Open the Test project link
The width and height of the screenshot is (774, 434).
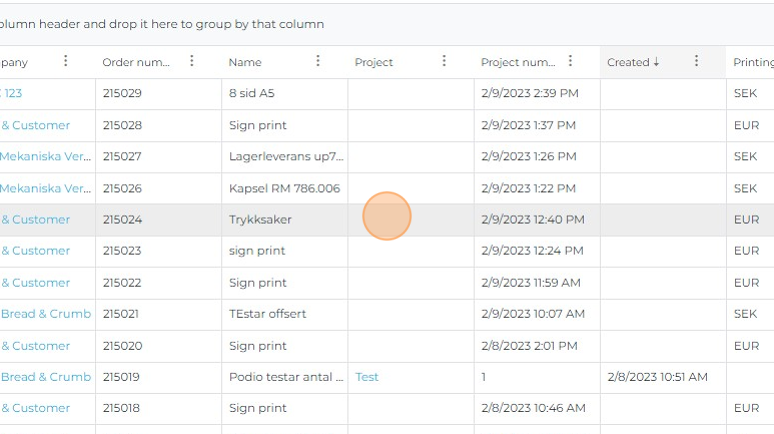(x=367, y=377)
